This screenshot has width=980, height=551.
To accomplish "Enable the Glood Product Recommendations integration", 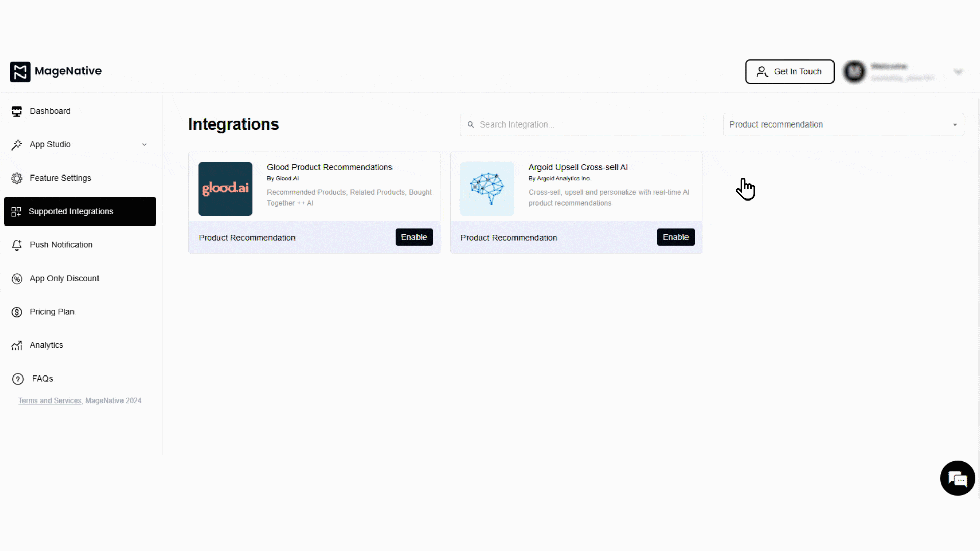I will click(414, 237).
